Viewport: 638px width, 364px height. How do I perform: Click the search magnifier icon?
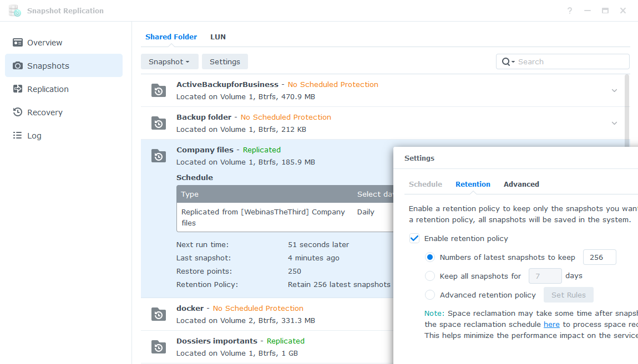506,61
